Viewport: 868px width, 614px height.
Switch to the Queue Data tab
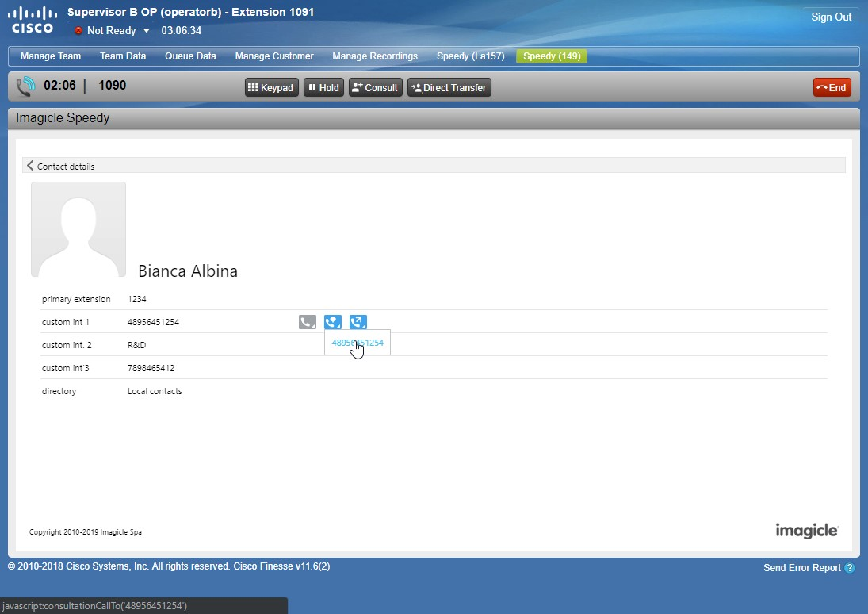(x=190, y=56)
